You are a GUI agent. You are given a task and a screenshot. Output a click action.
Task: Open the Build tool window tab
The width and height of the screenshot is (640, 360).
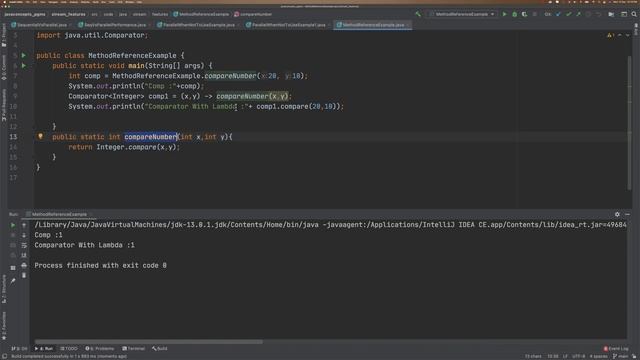[160, 349]
